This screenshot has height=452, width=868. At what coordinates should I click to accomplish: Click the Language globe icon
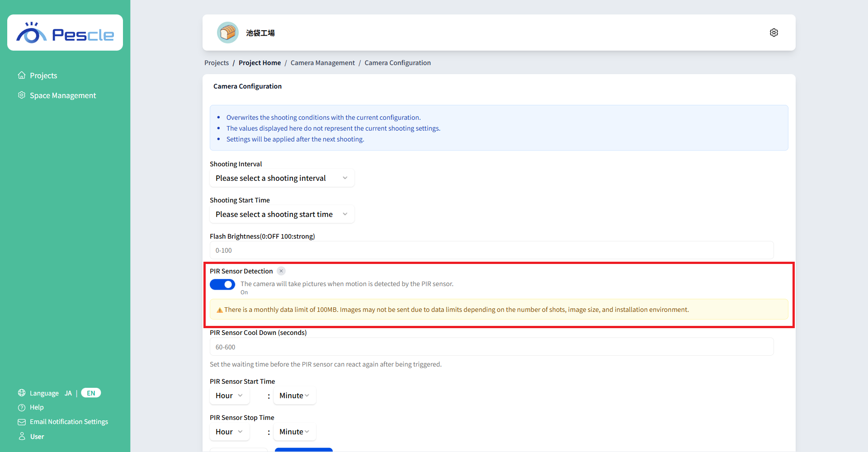pos(22,393)
